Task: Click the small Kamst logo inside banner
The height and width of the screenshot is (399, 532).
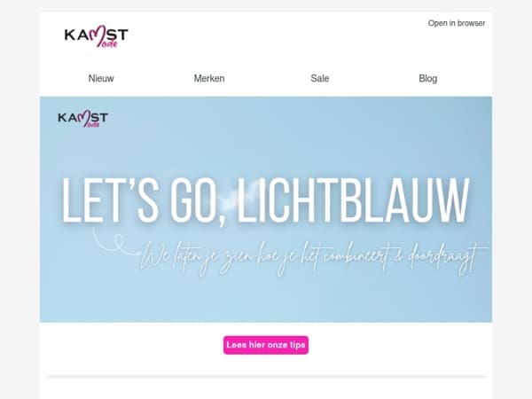Action: pos(82,119)
